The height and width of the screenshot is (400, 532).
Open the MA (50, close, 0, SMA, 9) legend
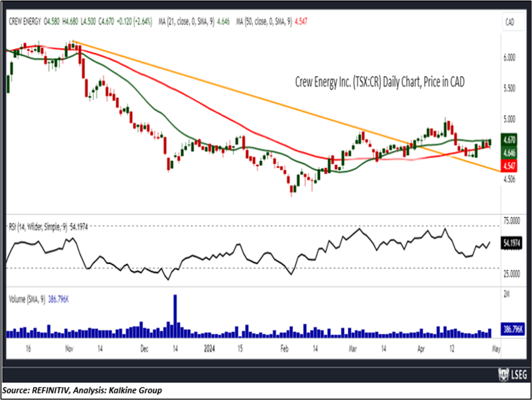(x=264, y=22)
